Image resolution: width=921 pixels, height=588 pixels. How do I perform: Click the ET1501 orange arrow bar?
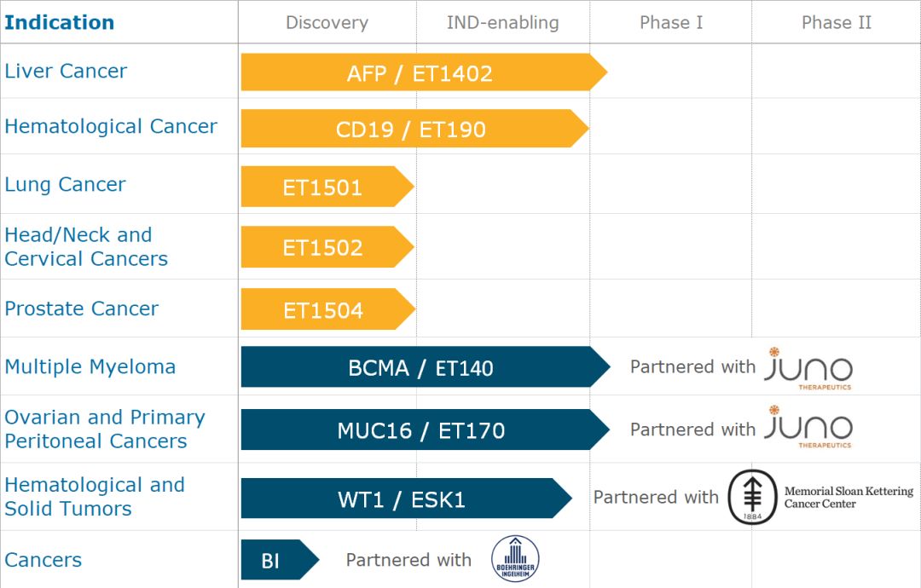point(322,187)
